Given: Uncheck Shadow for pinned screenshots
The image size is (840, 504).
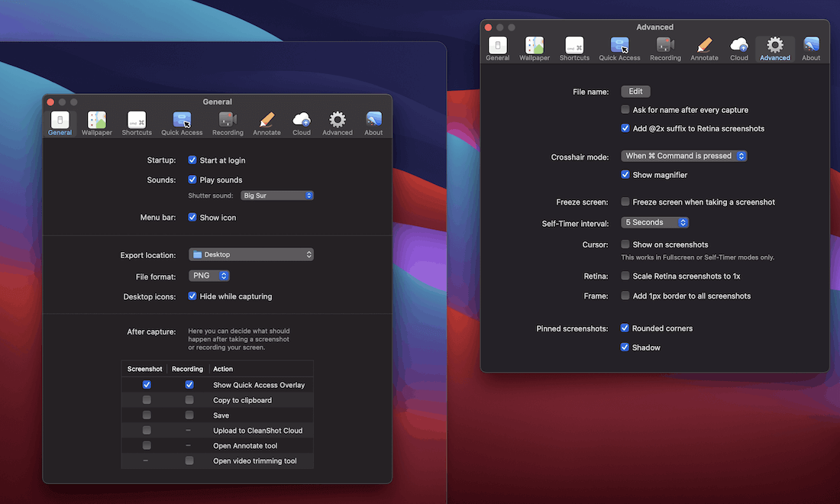Looking at the screenshot, I should pyautogui.click(x=625, y=347).
